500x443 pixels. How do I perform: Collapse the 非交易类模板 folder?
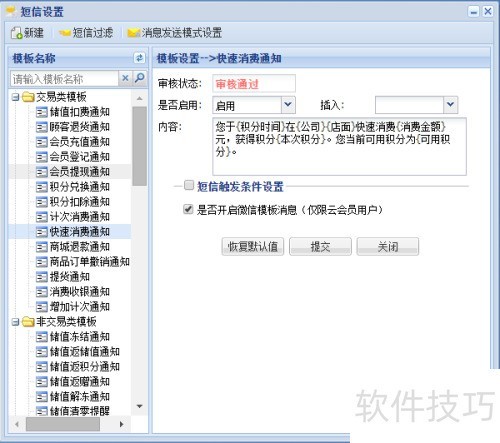[x=15, y=322]
